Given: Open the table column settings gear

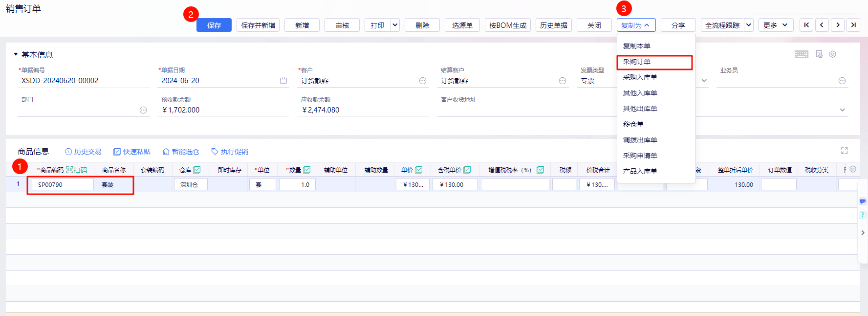Looking at the screenshot, I should pos(853,169).
